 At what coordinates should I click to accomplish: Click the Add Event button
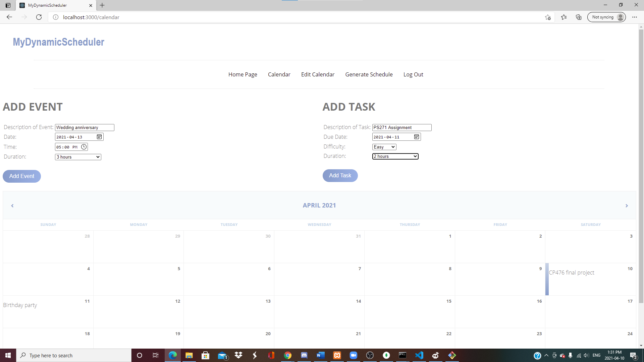pos(22,176)
